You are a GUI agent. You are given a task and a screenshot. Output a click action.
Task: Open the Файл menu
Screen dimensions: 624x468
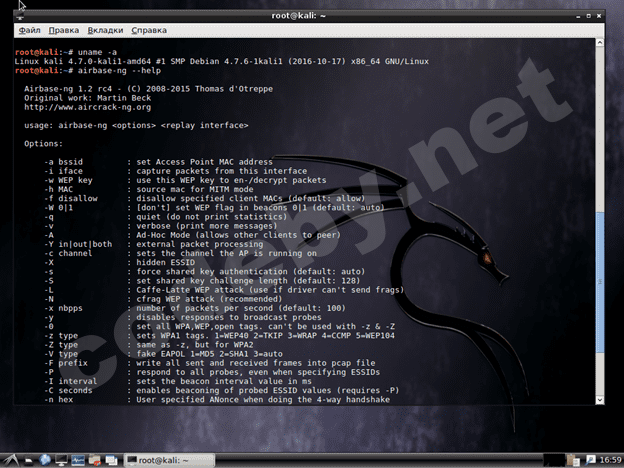coord(29,30)
